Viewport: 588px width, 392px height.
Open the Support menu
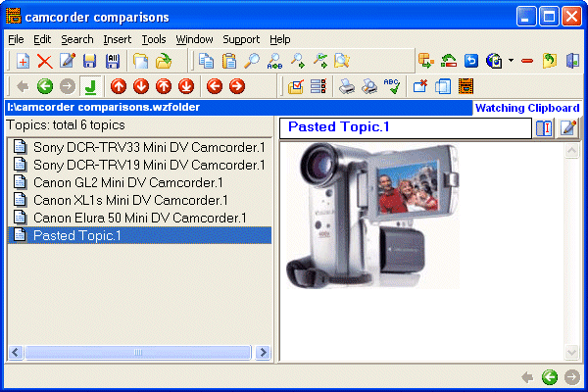(241, 39)
